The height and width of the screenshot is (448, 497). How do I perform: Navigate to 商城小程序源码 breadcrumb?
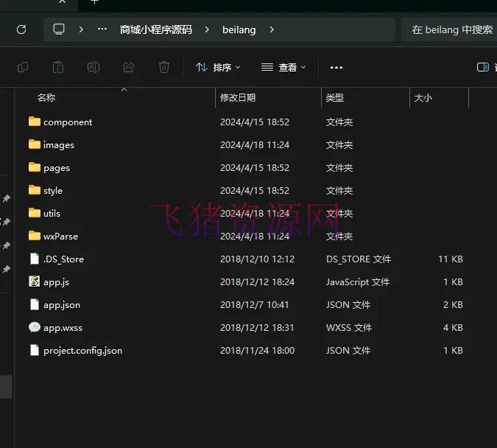point(155,29)
